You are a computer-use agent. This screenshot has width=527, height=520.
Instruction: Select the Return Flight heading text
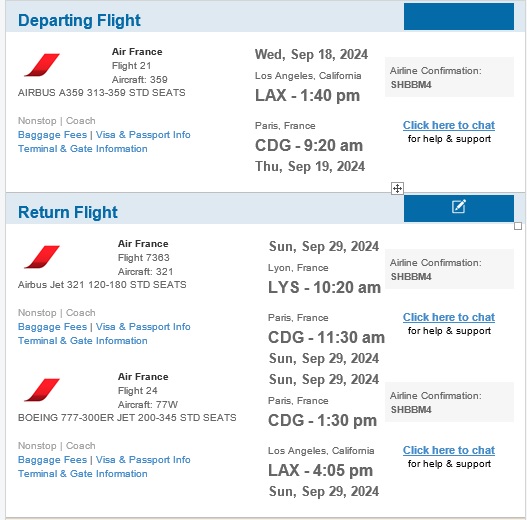click(68, 212)
